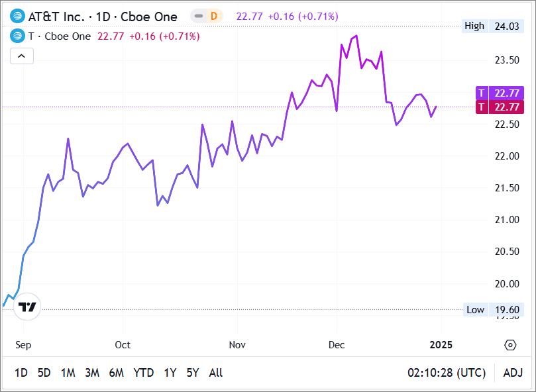Click the 22.00 price axis label
This screenshot has height=392, width=536.
tap(507, 156)
